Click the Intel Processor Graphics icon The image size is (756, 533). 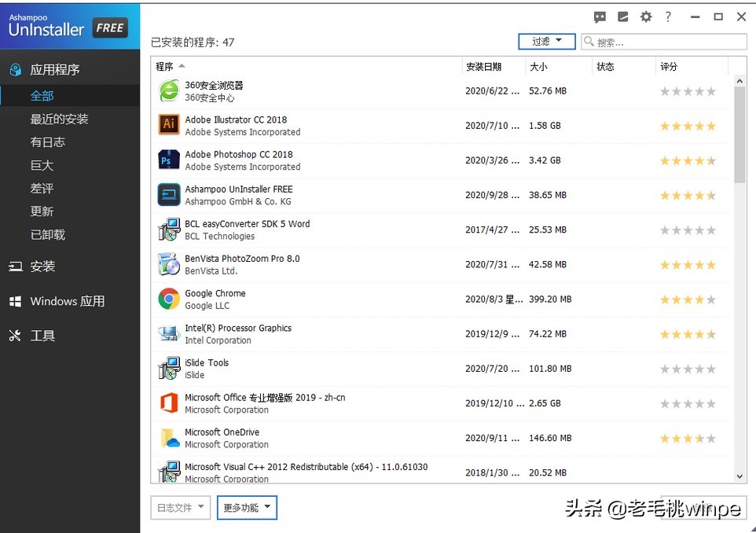(x=169, y=334)
